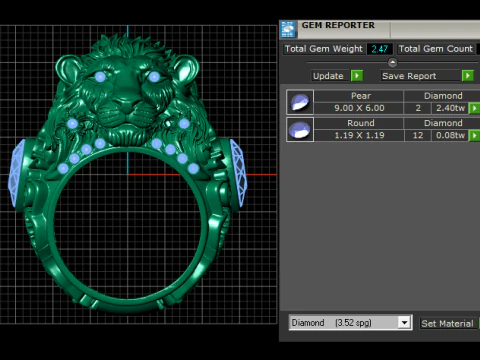This screenshot has width=480, height=360.
Task: Click the Gem Reporter panel icon
Action: pyautogui.click(x=288, y=29)
